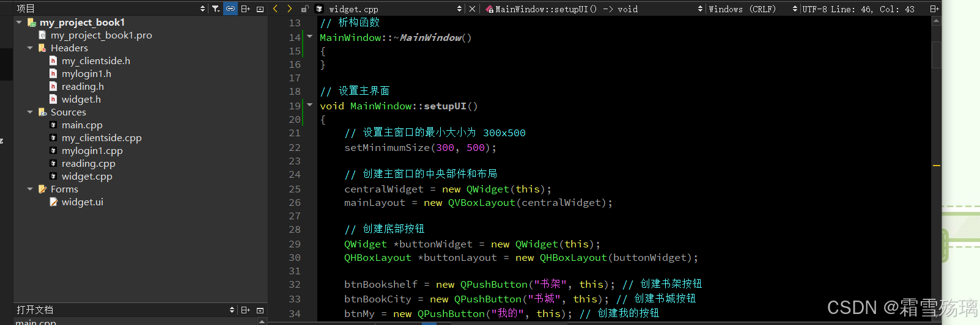Viewport: 980px width, 325px height.
Task: Change Windows (CRLF) line ending setting
Action: [753, 9]
